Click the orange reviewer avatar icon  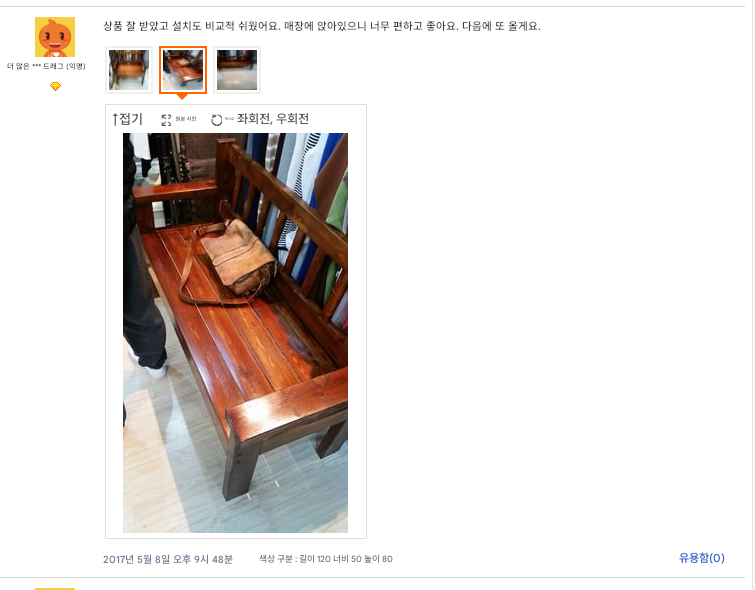[x=55, y=37]
